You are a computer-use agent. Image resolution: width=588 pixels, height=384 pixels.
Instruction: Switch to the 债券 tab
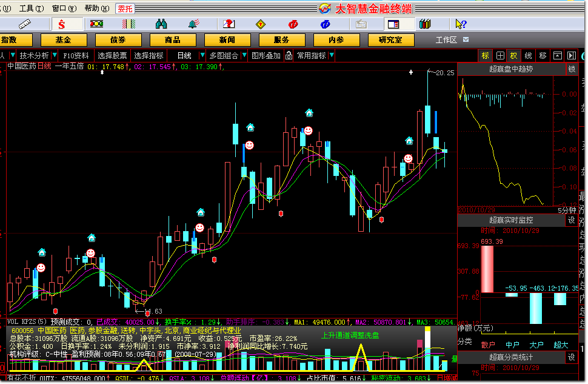[x=118, y=40]
